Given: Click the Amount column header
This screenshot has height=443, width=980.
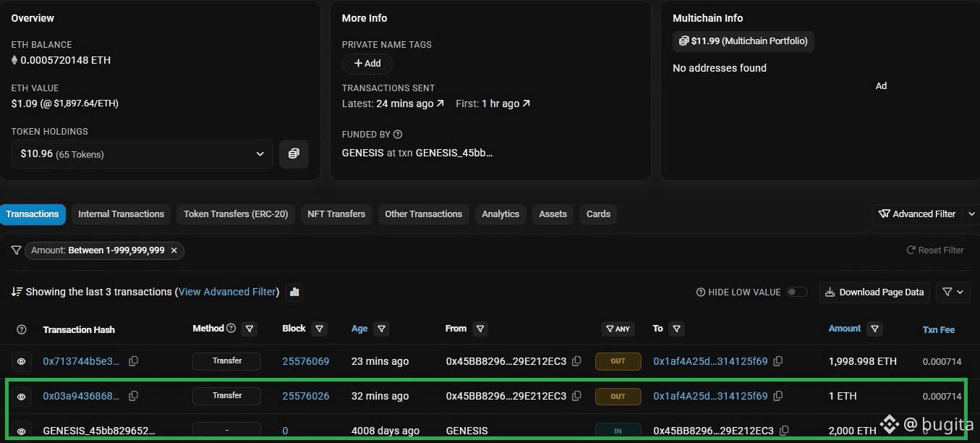Looking at the screenshot, I should coord(845,329).
